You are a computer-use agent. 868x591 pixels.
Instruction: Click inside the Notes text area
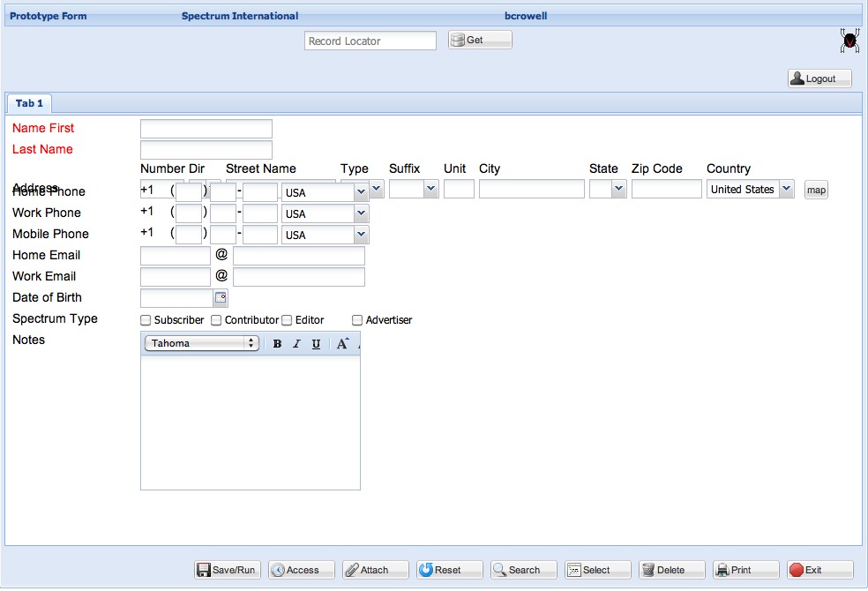[251, 423]
